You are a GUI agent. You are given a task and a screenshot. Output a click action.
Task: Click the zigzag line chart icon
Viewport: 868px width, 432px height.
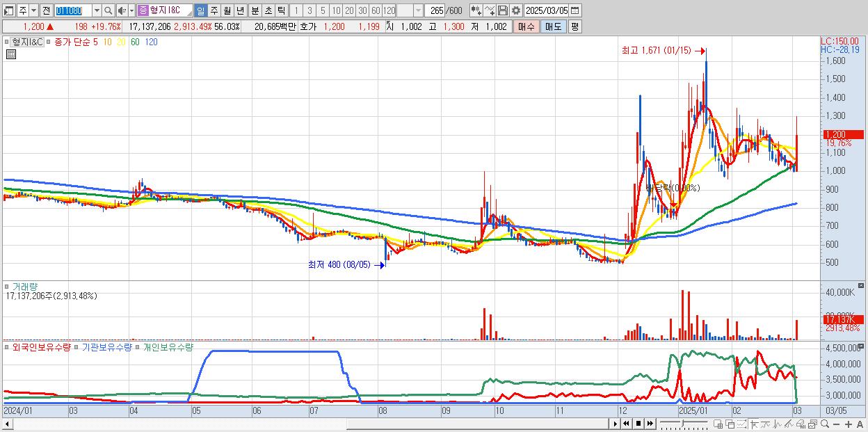tap(778, 424)
